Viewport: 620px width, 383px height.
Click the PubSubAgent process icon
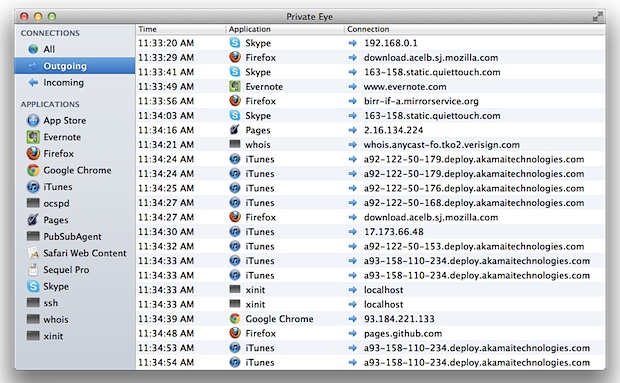pyautogui.click(x=33, y=236)
